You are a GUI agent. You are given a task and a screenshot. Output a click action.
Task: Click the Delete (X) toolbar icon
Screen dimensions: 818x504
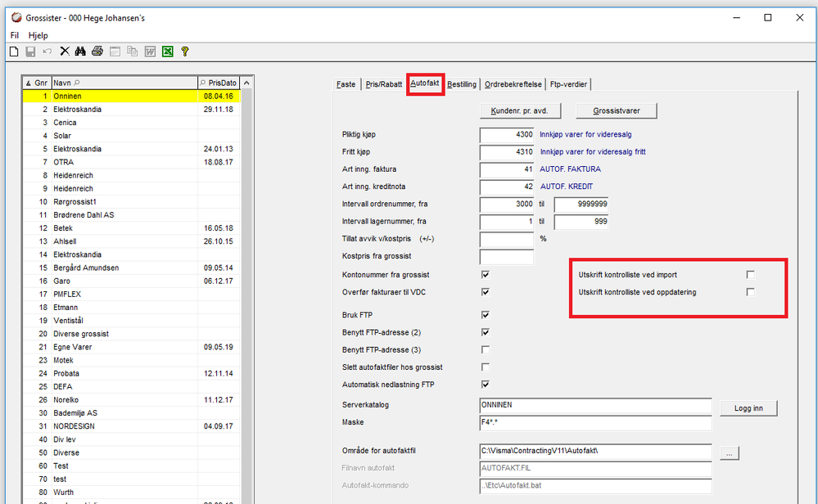tap(65, 52)
